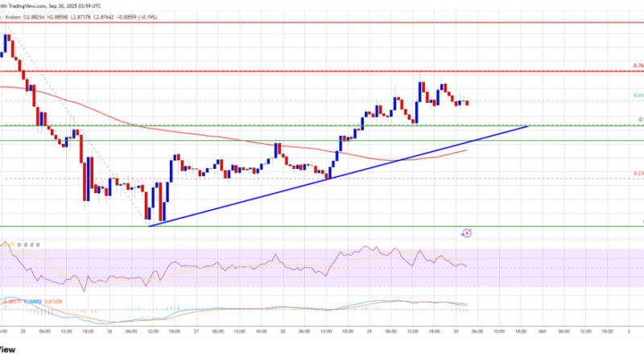Select the red moving average curve

click(233, 137)
